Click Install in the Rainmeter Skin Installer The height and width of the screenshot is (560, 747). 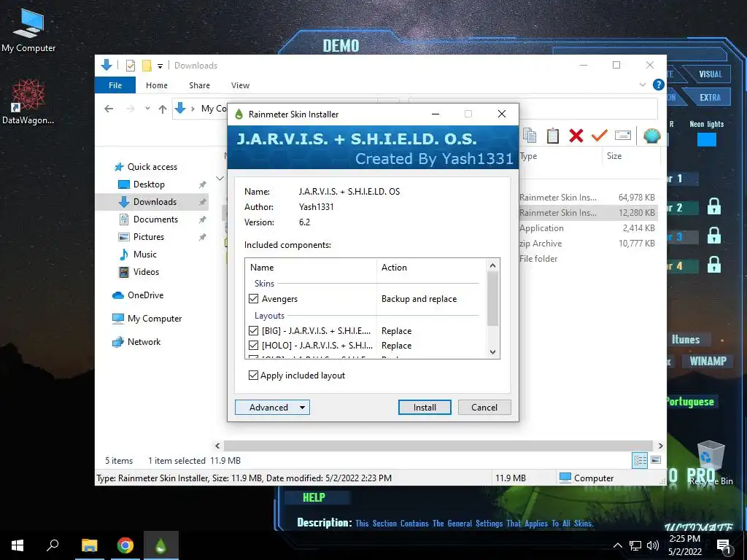[x=425, y=407]
